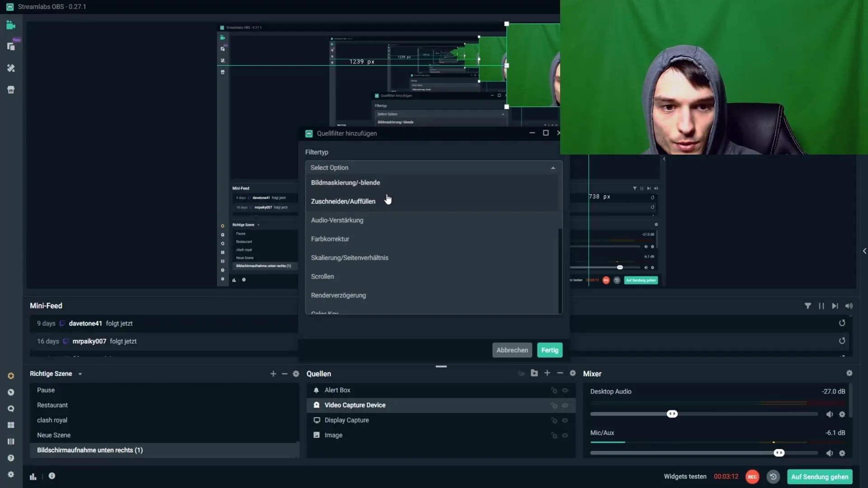Open Desktop Audio settings gear
The width and height of the screenshot is (868, 488).
point(842,414)
